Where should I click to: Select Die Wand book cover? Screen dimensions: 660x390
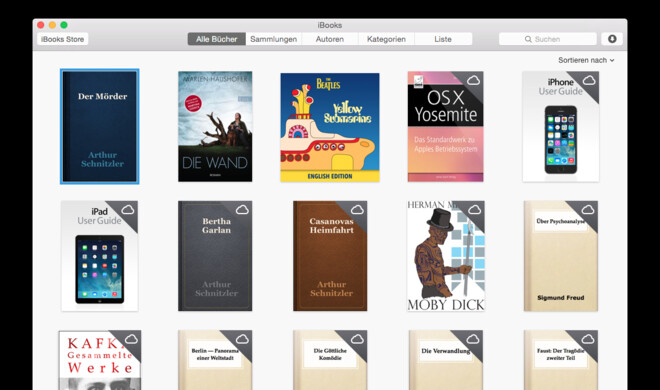[215, 127]
